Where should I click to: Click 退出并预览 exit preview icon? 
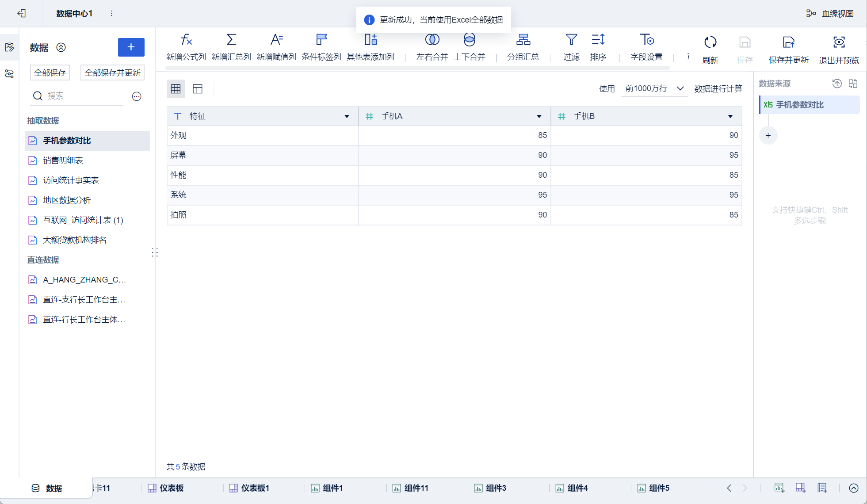(x=839, y=42)
